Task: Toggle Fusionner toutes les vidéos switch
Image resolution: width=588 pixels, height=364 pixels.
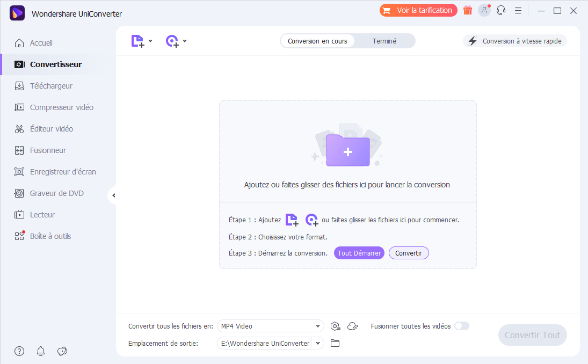Action: pyautogui.click(x=461, y=326)
